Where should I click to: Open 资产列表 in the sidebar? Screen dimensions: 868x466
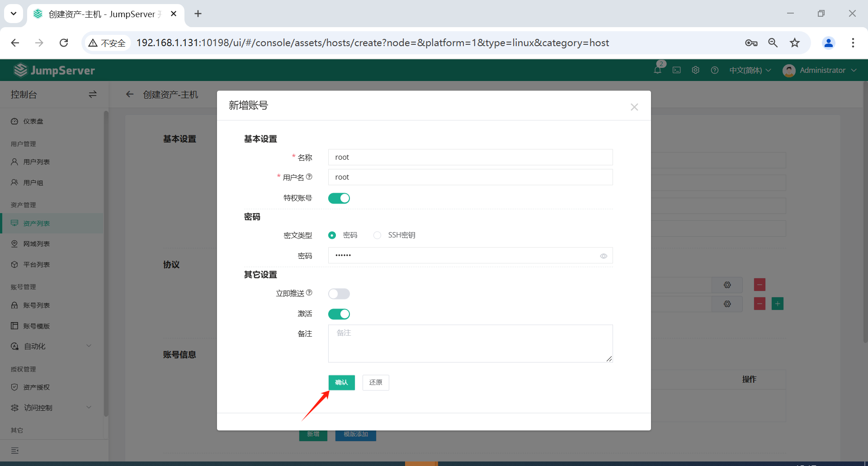[x=52, y=223]
